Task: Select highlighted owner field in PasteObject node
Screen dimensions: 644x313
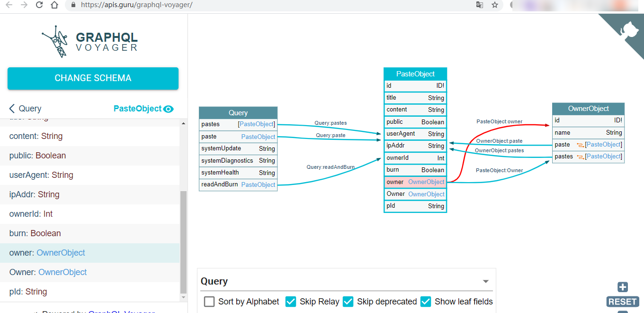Action: tap(415, 182)
